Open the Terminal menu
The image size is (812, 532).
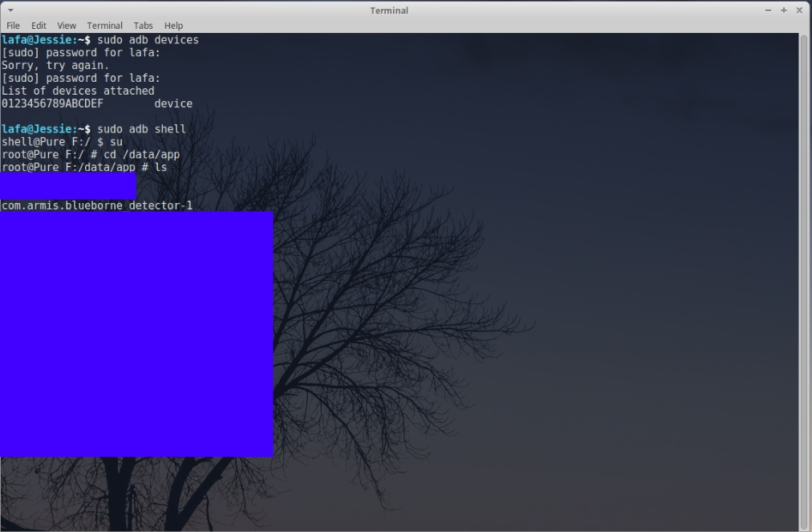coord(104,26)
